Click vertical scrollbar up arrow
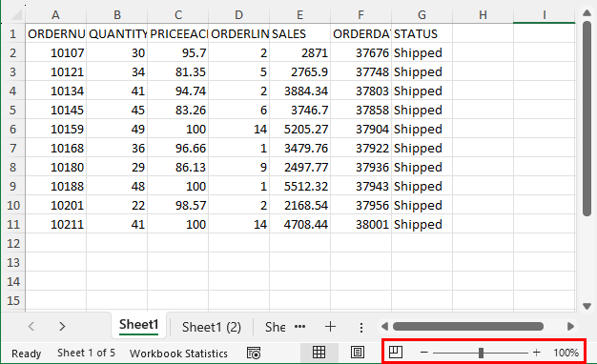This screenshot has height=364, width=597. coord(587,13)
